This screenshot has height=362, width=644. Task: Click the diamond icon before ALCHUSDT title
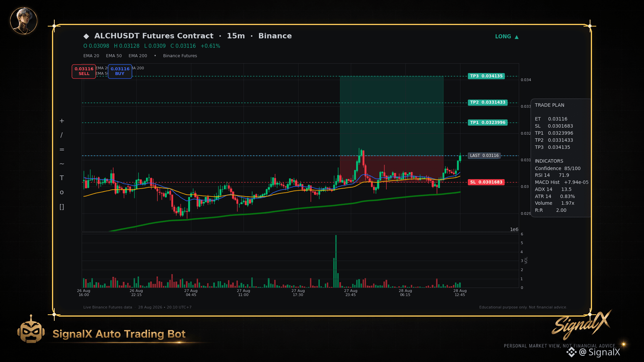point(86,36)
